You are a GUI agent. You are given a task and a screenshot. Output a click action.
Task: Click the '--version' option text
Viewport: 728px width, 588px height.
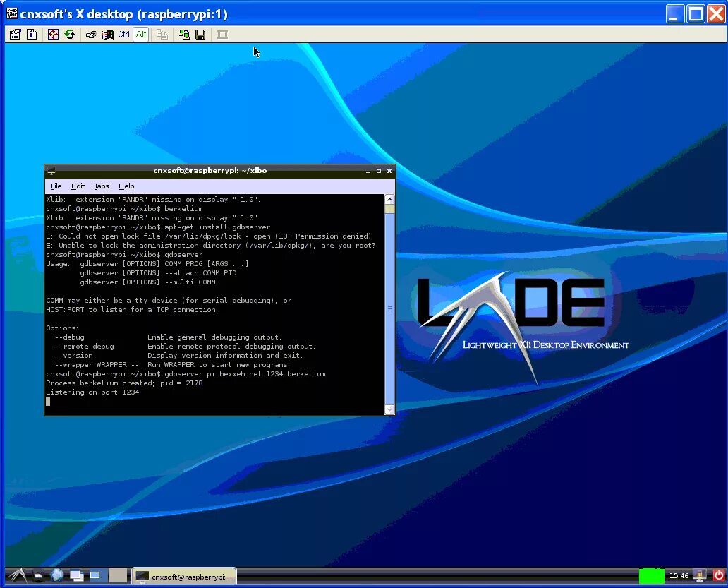click(73, 356)
